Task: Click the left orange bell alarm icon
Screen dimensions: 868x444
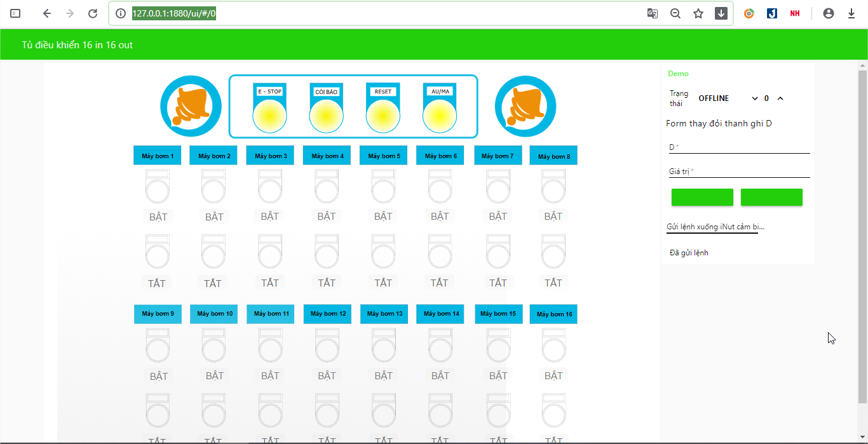Action: [x=191, y=106]
